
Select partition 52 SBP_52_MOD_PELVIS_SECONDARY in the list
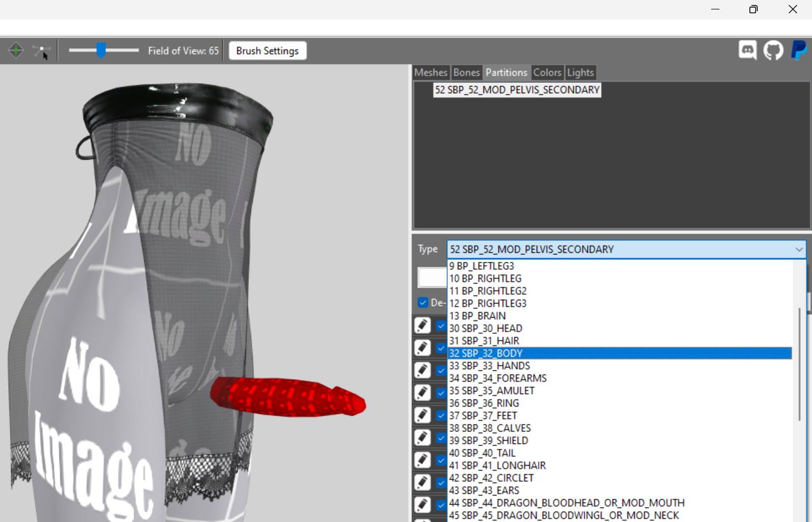click(x=517, y=90)
